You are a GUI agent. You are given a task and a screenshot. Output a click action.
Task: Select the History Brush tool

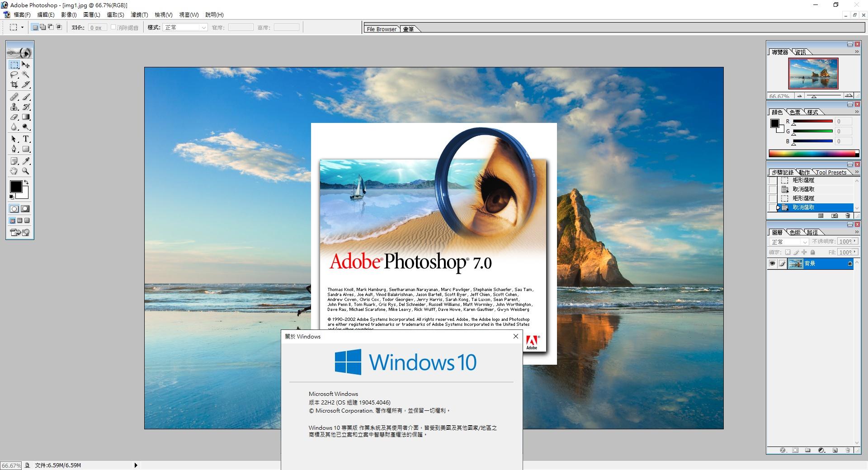tap(26, 107)
